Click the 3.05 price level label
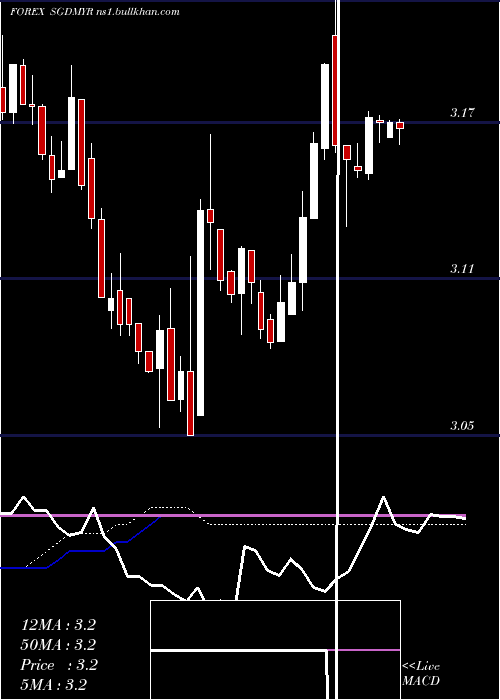 (x=462, y=425)
